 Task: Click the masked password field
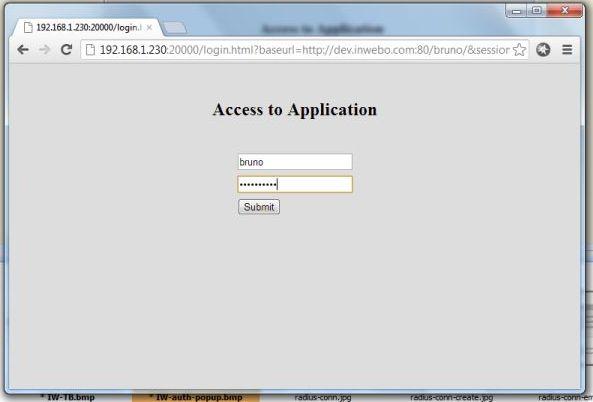295,185
